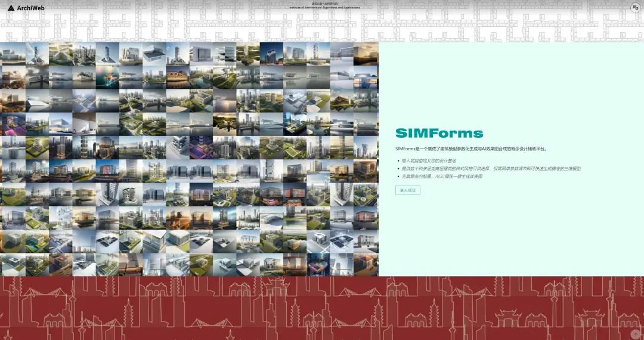Viewport: 644px width, 340px height.
Task: Click the ArchiWeb triangular logo icon
Action: (x=11, y=8)
